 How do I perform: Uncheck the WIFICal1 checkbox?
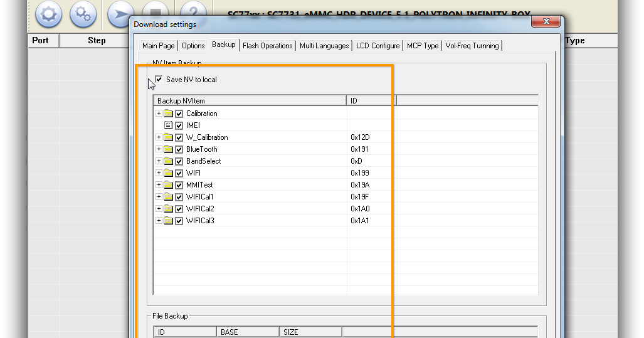point(179,197)
